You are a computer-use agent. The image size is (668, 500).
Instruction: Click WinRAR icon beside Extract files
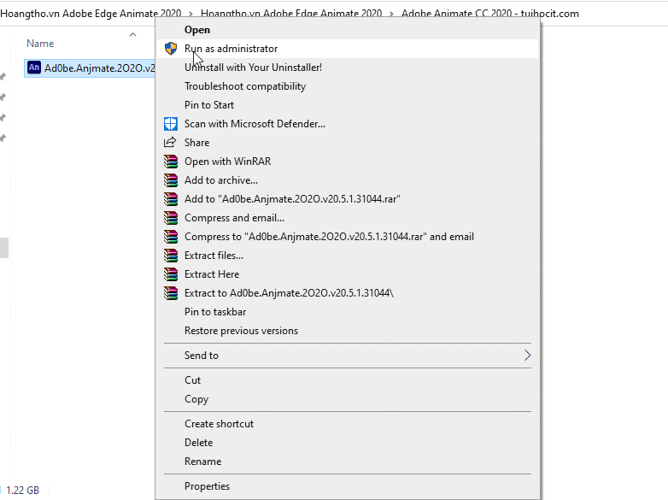171,256
